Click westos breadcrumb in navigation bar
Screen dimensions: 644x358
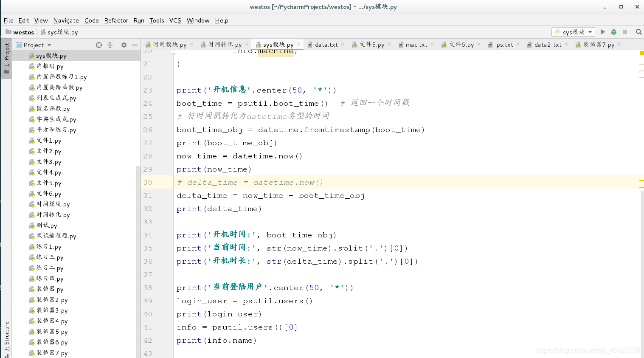click(20, 32)
